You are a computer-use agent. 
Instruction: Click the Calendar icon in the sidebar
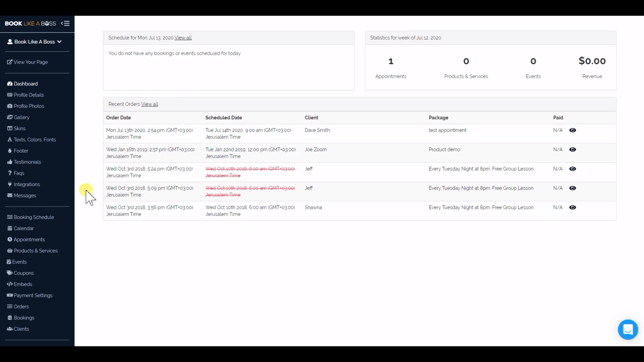(x=10, y=228)
